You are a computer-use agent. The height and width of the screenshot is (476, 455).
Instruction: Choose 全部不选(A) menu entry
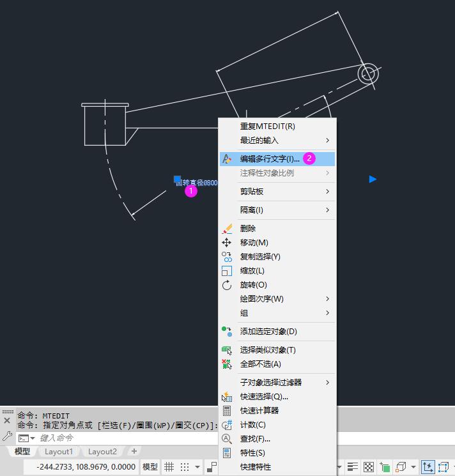(x=277, y=364)
